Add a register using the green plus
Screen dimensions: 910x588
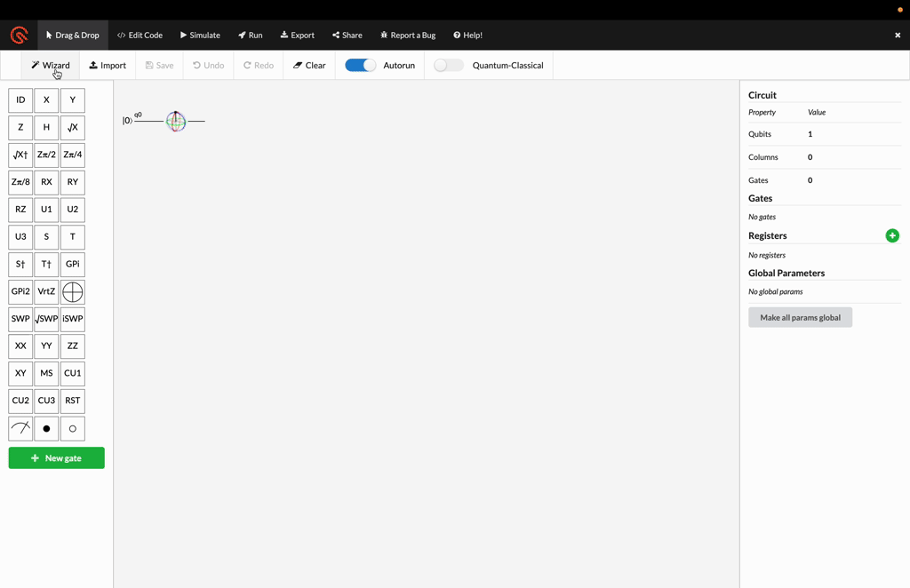pyautogui.click(x=892, y=235)
